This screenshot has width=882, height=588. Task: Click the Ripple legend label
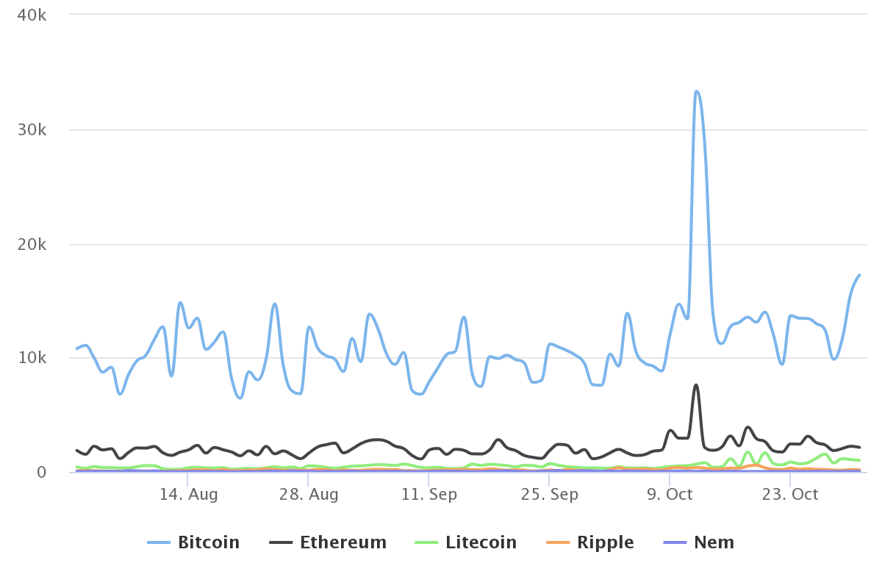tap(605, 542)
